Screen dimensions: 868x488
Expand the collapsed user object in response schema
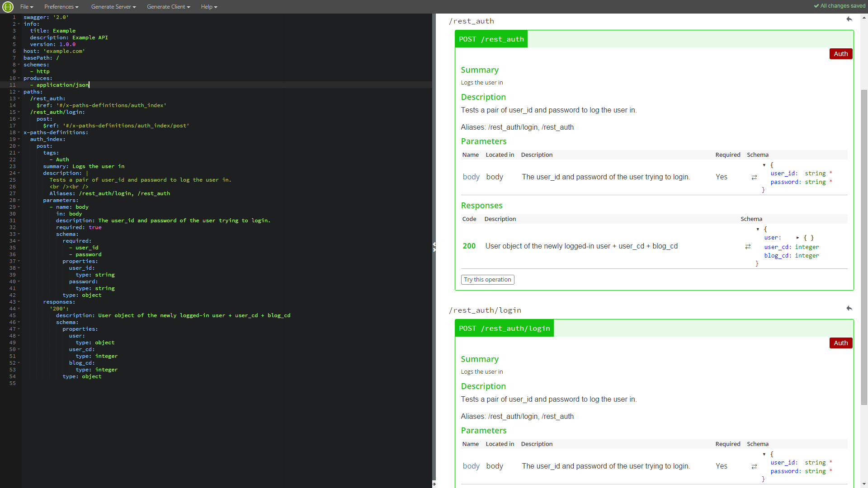pos(797,238)
